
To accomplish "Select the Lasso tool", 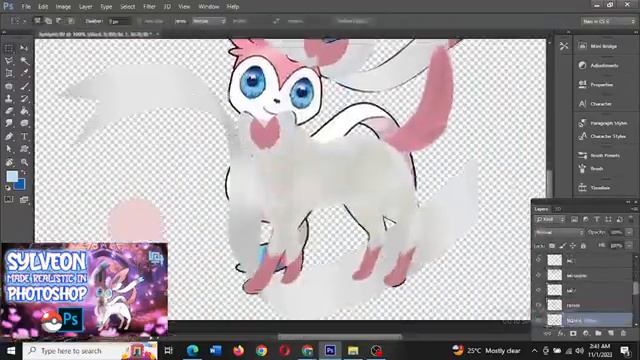I will click(9, 61).
